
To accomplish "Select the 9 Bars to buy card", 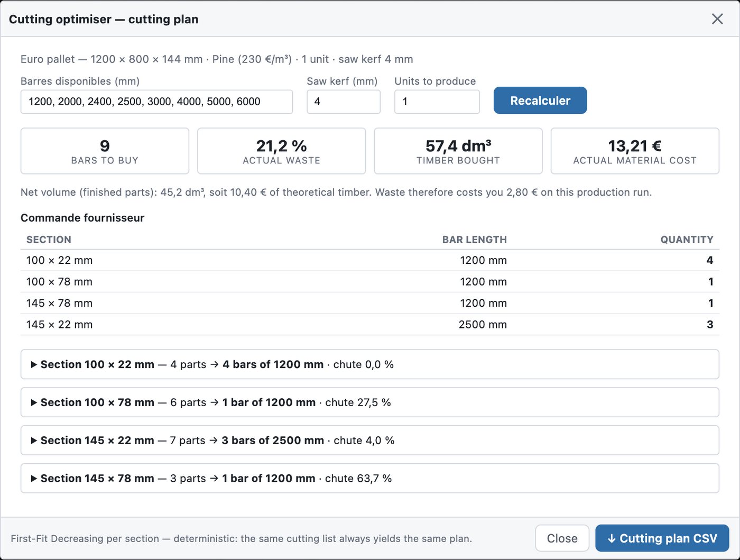I will (105, 151).
